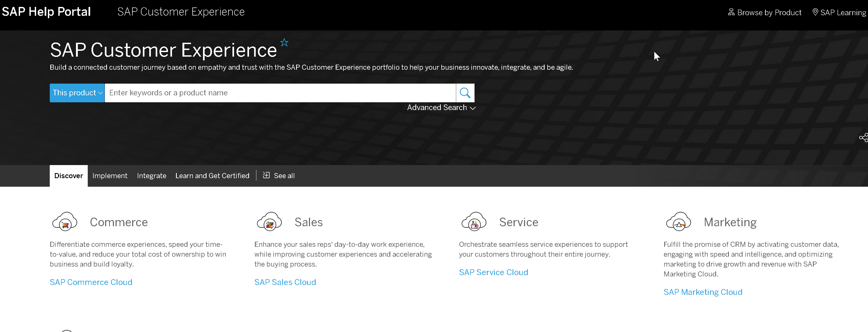Viewport: 868px width, 332px height.
Task: Click the Commerce cloud cart icon
Action: [x=65, y=222]
